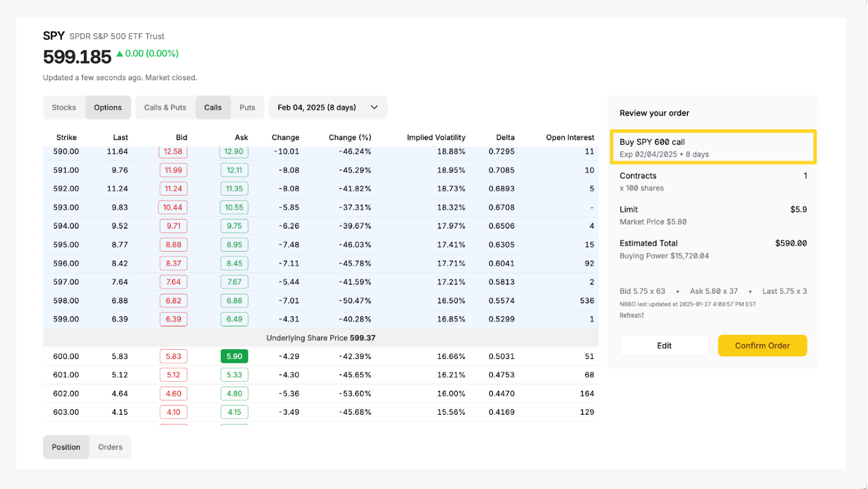Click the 12.58 bid for strike 590
This screenshot has height=489, width=868.
[173, 152]
